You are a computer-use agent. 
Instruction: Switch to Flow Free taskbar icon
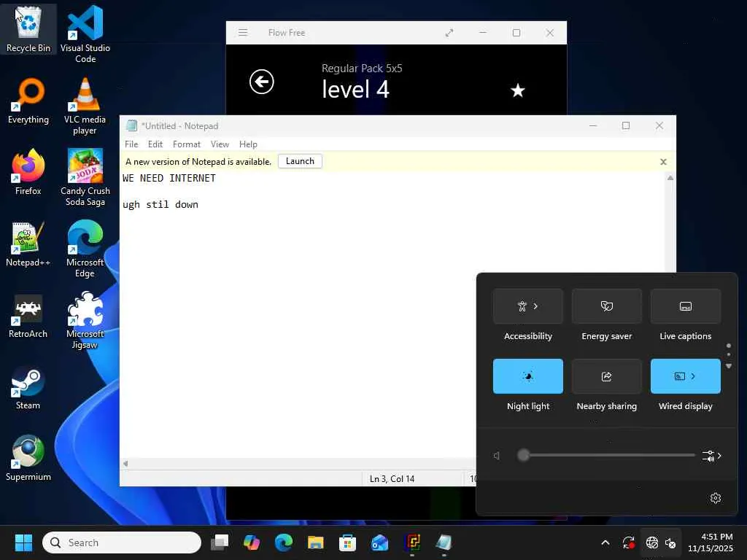413,542
